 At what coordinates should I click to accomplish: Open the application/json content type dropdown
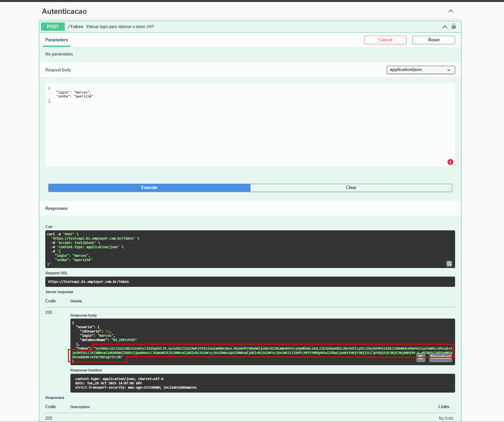421,70
